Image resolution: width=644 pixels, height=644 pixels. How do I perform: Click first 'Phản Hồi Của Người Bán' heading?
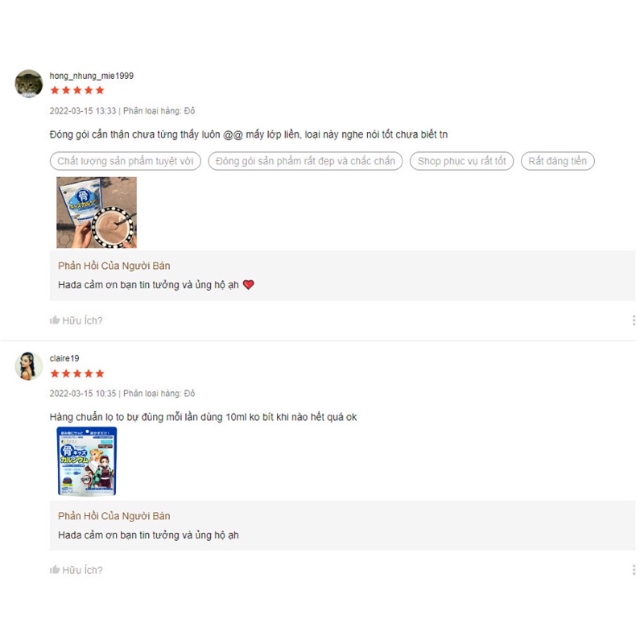[114, 266]
